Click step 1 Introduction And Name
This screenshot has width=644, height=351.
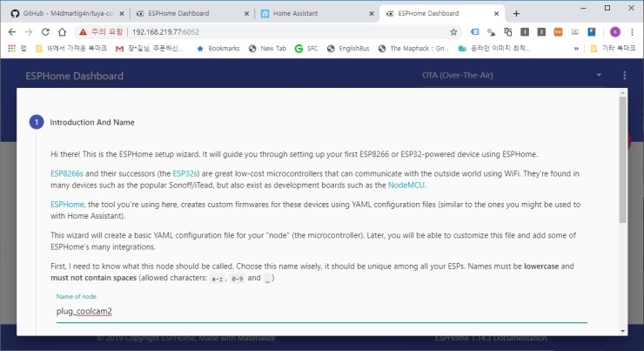tap(82, 122)
